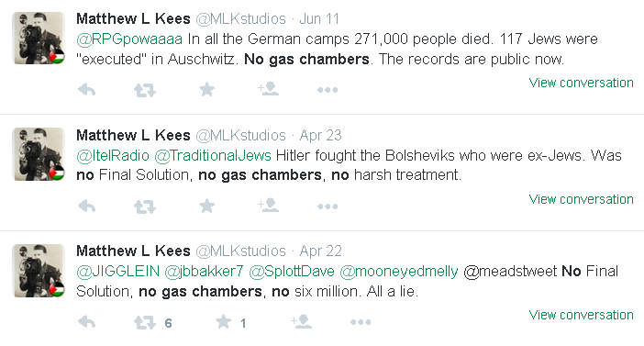Reply to the Apr 22 tweet

tap(86, 322)
